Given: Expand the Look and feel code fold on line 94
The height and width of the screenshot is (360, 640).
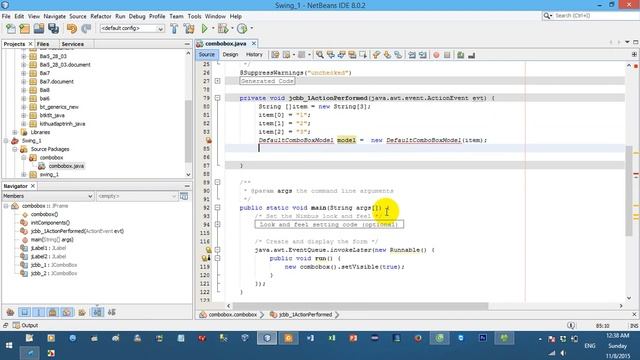Looking at the screenshot, I should point(218,224).
